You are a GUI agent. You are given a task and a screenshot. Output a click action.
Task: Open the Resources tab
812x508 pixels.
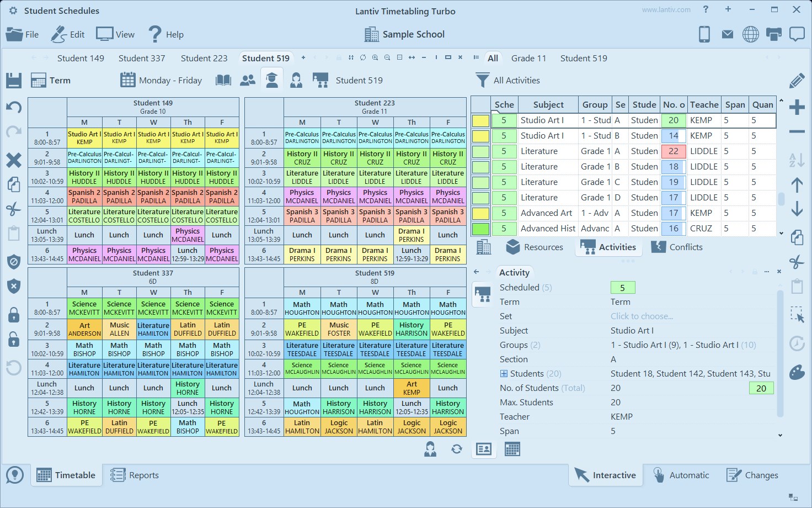coord(535,247)
